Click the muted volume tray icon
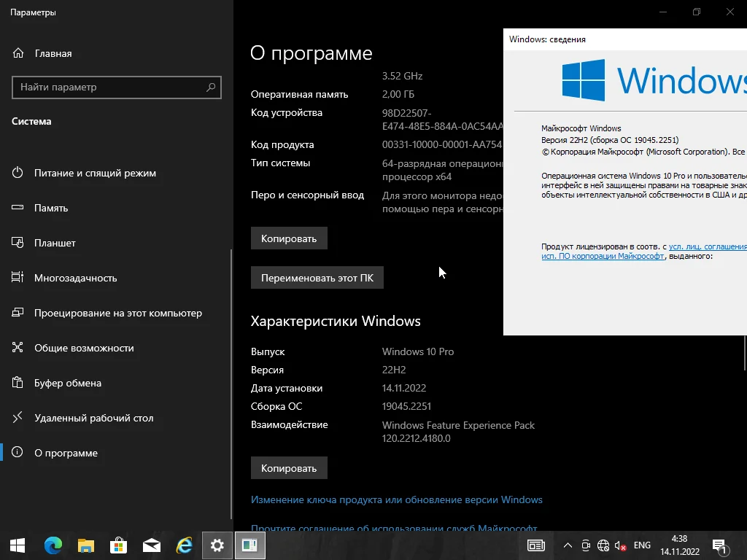 pyautogui.click(x=620, y=545)
